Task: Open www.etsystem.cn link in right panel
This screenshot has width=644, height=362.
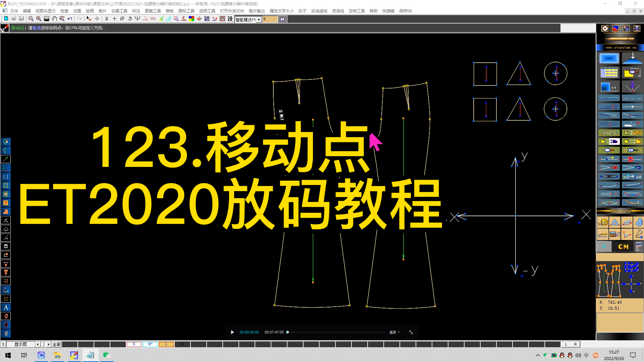Action: click(x=621, y=48)
